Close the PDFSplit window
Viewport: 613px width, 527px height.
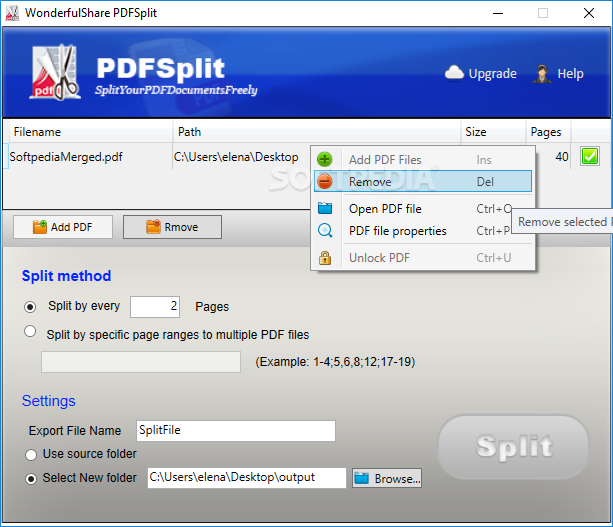589,13
